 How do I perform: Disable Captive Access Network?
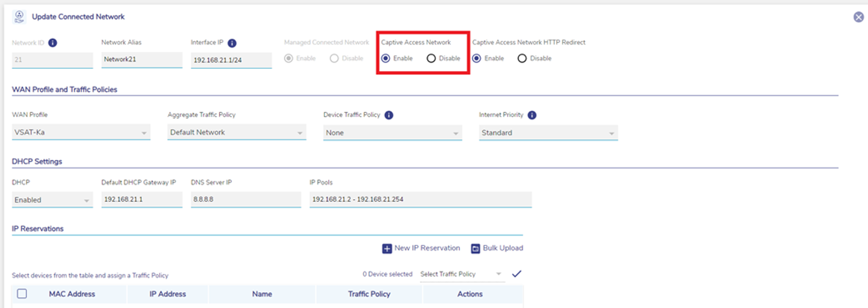pyautogui.click(x=431, y=59)
